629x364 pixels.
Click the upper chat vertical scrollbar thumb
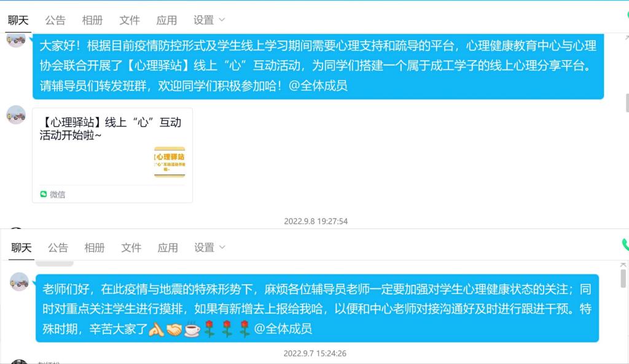pos(627,103)
